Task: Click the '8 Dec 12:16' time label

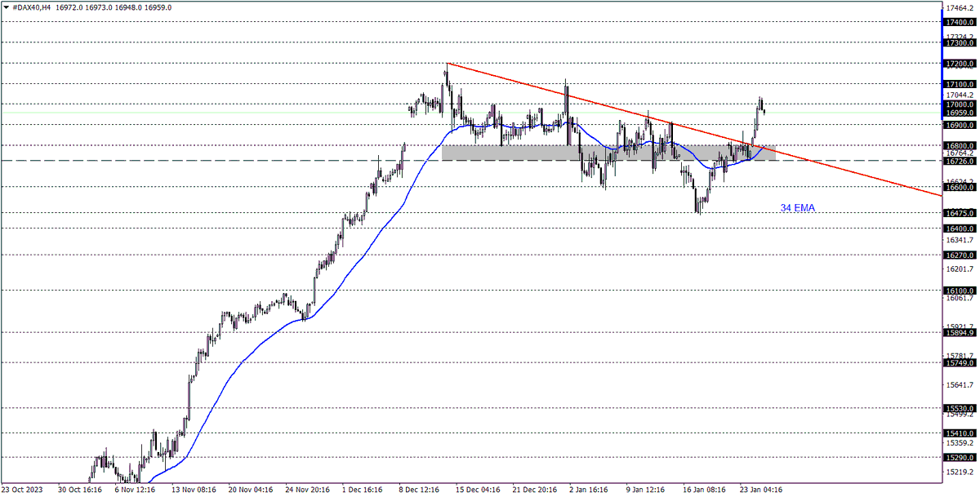Action: pyautogui.click(x=420, y=490)
